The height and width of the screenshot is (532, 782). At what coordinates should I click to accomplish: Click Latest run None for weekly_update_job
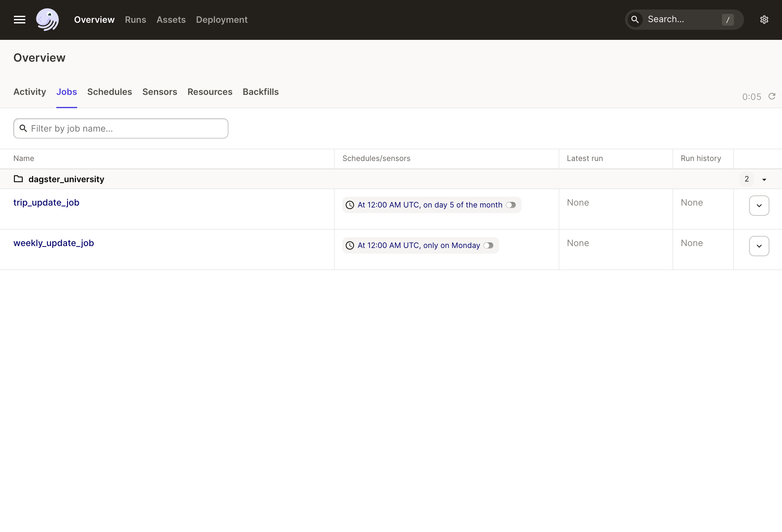point(578,243)
